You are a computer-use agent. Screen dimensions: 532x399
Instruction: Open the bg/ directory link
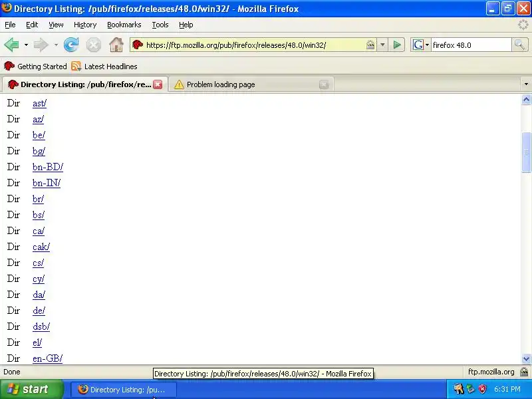39,151
